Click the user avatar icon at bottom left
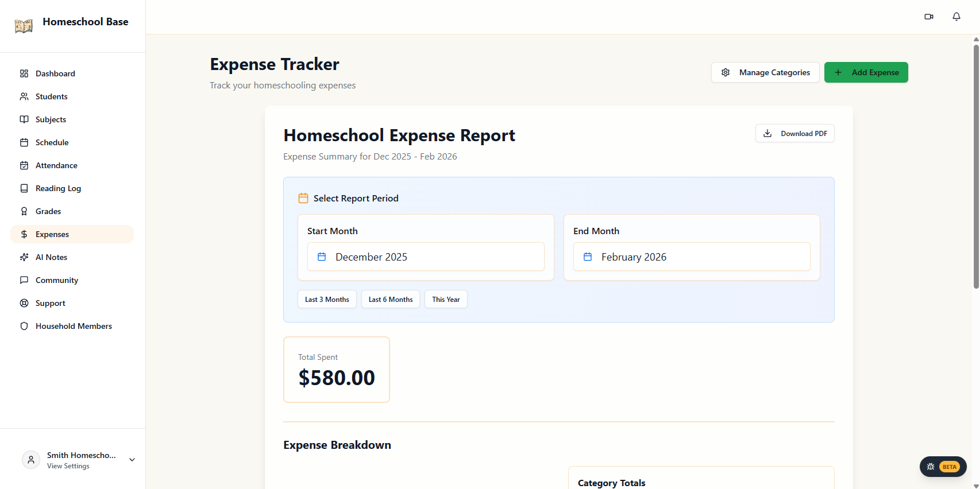Viewport: 980px width, 489px height. pos(31,460)
